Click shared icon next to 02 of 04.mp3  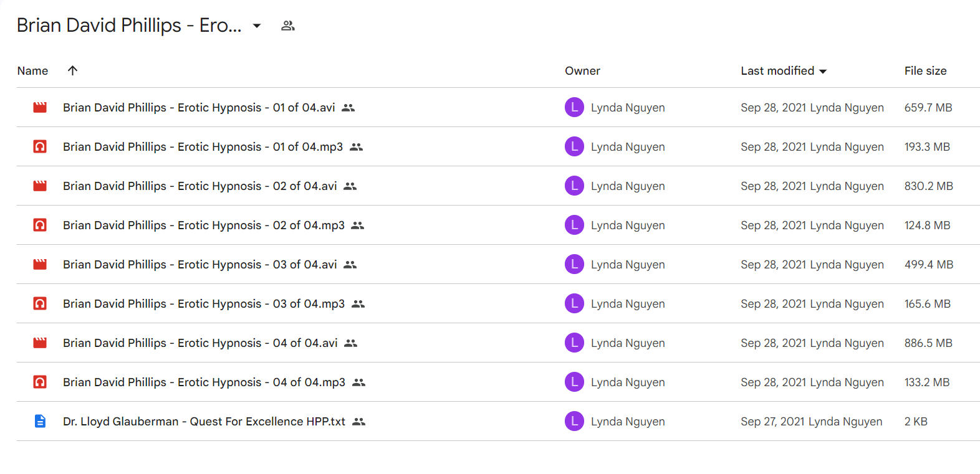pyautogui.click(x=357, y=225)
